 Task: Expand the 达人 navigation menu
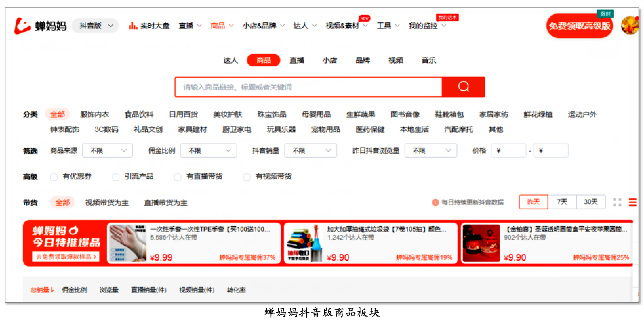[305, 26]
